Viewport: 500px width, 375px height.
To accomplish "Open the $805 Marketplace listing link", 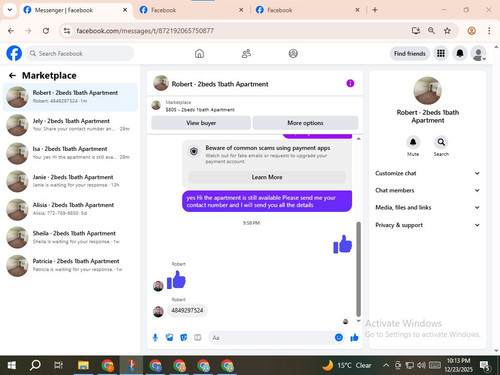I will (200, 110).
